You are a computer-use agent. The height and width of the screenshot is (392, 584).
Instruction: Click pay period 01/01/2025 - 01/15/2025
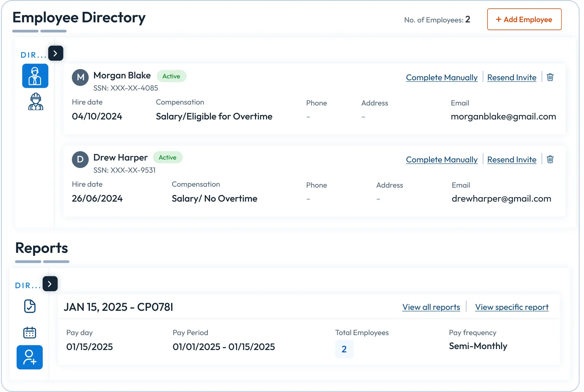pos(224,347)
